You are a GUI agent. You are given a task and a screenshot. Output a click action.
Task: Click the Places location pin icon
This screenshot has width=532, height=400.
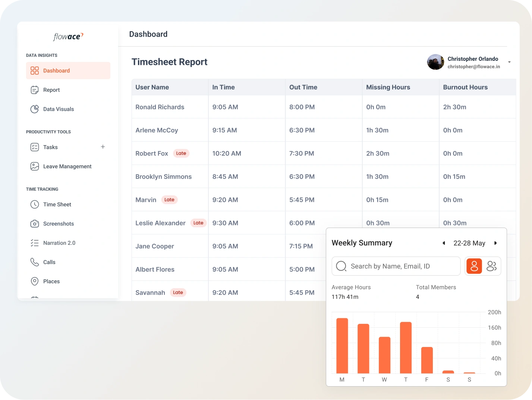tap(35, 281)
